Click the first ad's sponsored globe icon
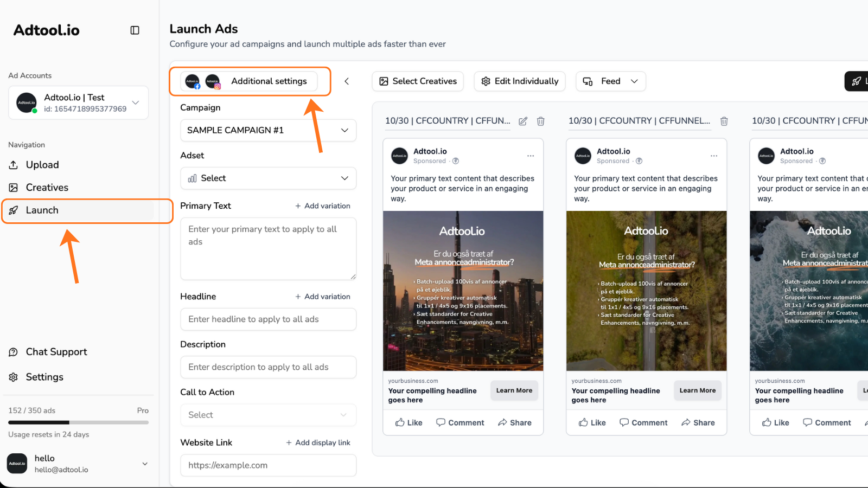The height and width of the screenshot is (488, 868). (456, 161)
